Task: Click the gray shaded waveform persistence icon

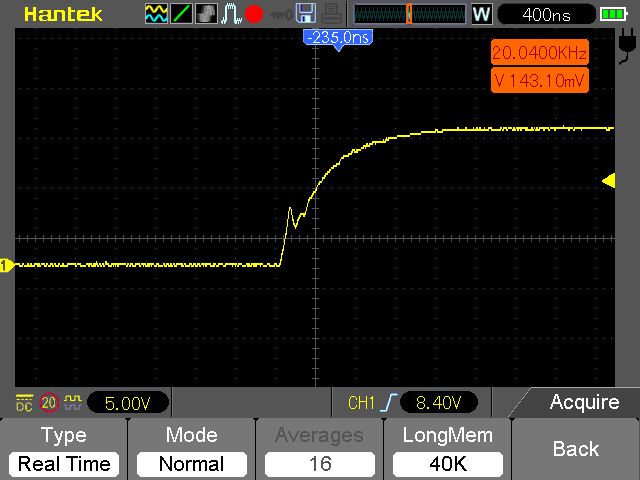Action: (x=206, y=13)
